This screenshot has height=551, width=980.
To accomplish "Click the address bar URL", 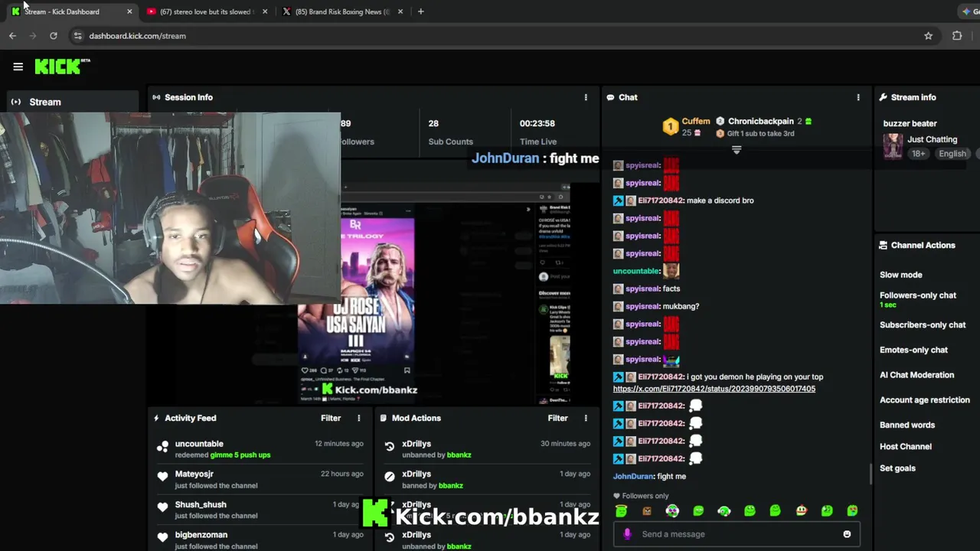I will [137, 36].
